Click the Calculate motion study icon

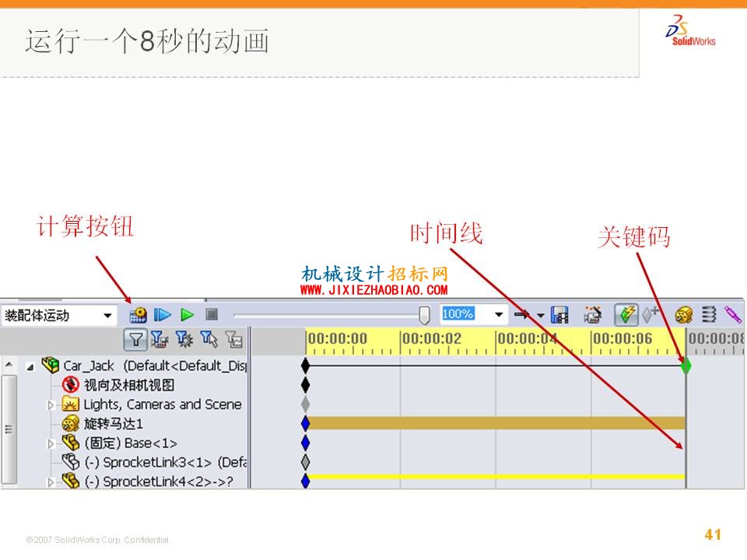pyautogui.click(x=139, y=315)
